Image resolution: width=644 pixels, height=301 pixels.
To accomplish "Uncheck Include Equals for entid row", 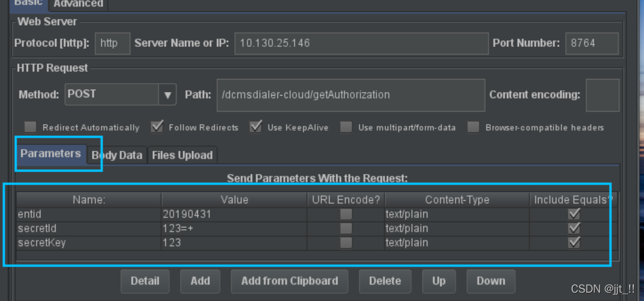I will point(574,214).
